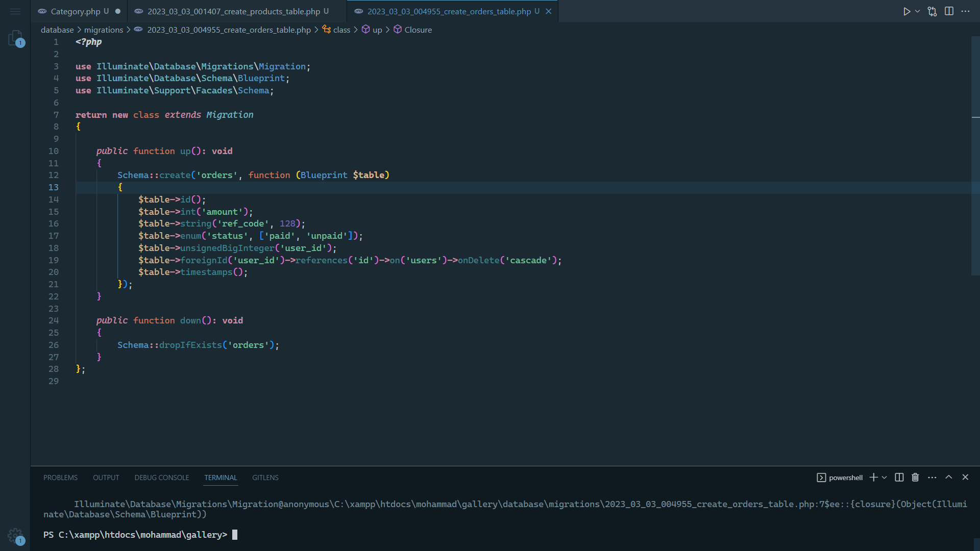This screenshot has width=980, height=551.
Task: Switch to PROBLEMS panel tab
Action: point(60,478)
